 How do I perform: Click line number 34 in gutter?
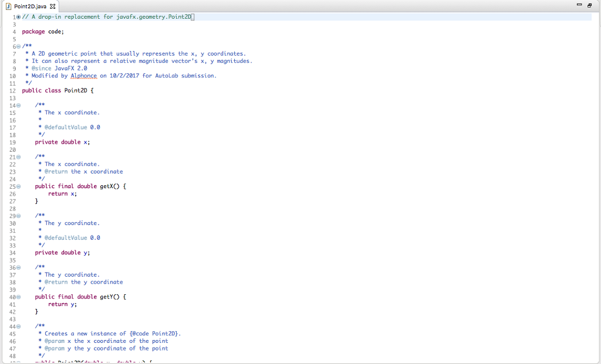point(13,253)
